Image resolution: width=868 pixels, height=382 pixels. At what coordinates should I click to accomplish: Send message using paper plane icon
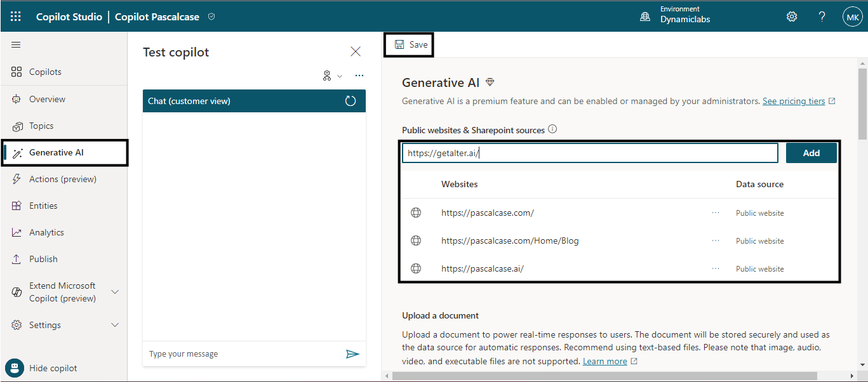click(352, 353)
